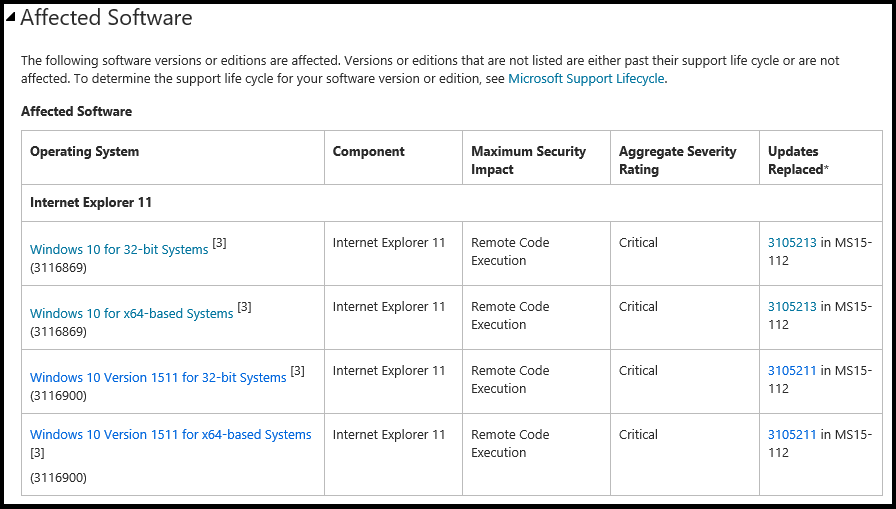Viewport: 896px width, 509px height.
Task: Open Windows 10 for x64-based Systems link
Action: click(x=131, y=313)
